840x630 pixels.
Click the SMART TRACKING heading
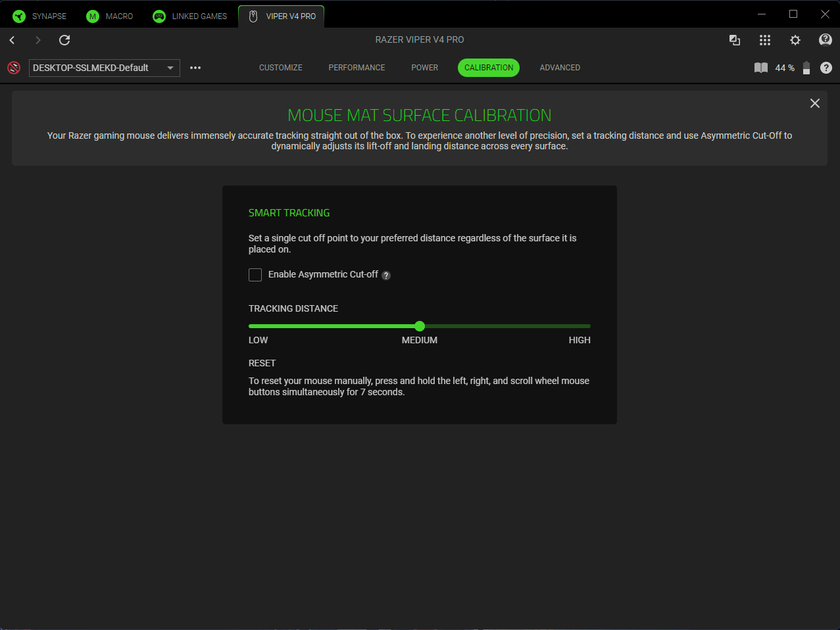pyautogui.click(x=289, y=213)
